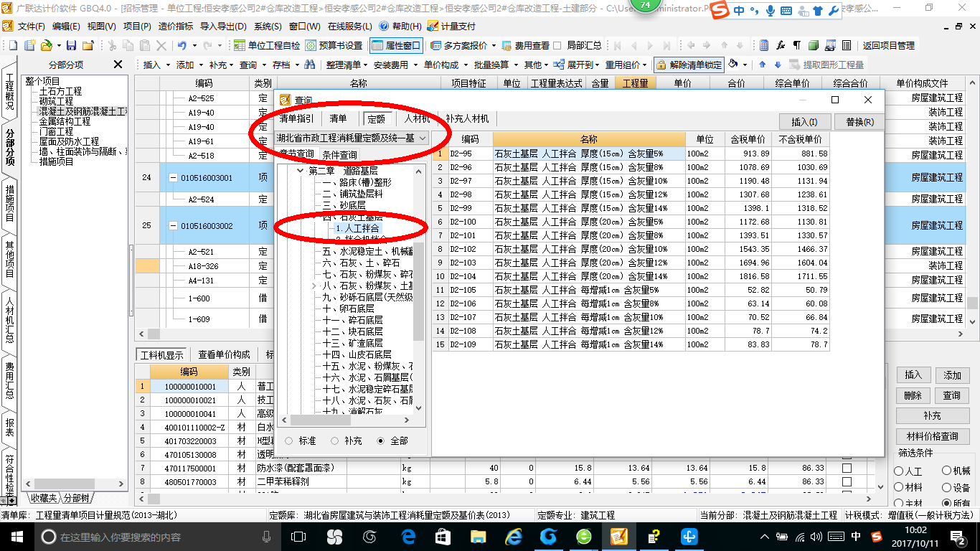The width and height of the screenshot is (980, 551).
Task: Click 插入(I) button in query dialog
Action: pyautogui.click(x=804, y=122)
